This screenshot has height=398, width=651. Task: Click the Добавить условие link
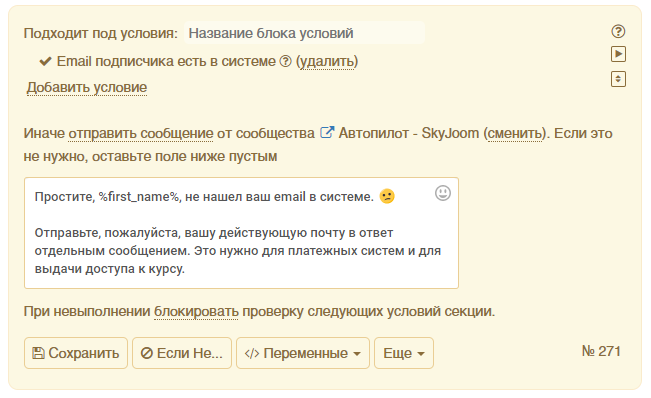coord(87,88)
